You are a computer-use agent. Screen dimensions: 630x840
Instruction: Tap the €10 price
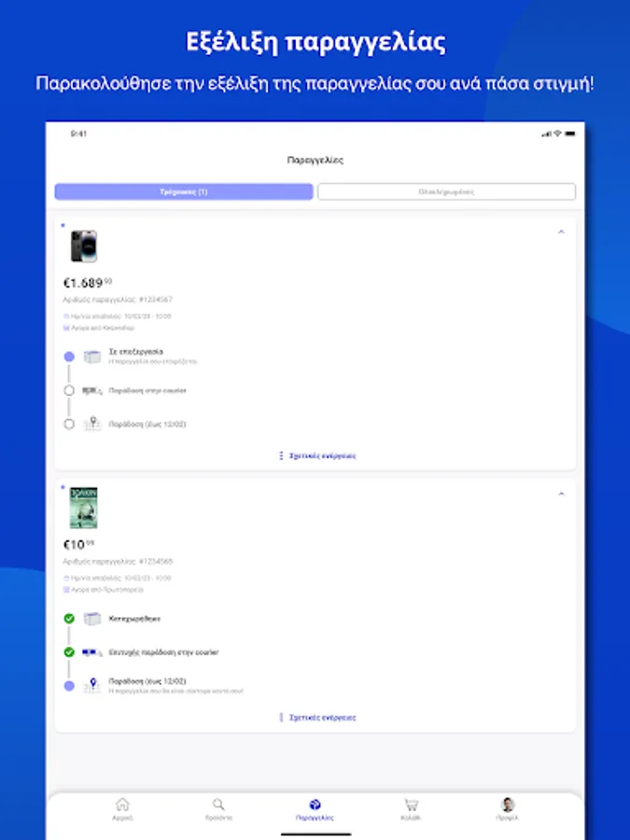tap(78, 545)
